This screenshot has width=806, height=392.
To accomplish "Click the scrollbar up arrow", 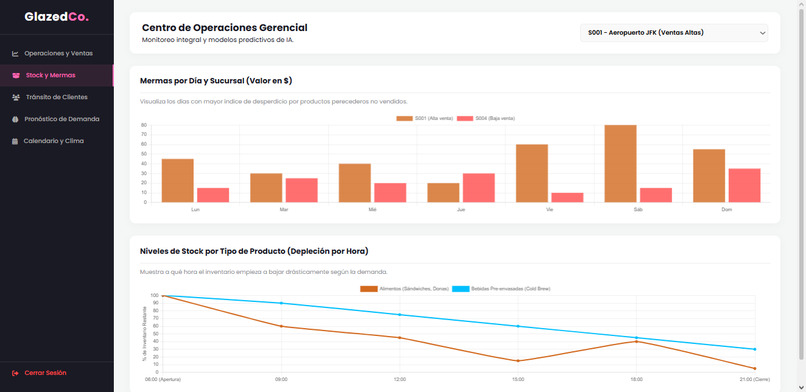I will (x=801, y=4).
